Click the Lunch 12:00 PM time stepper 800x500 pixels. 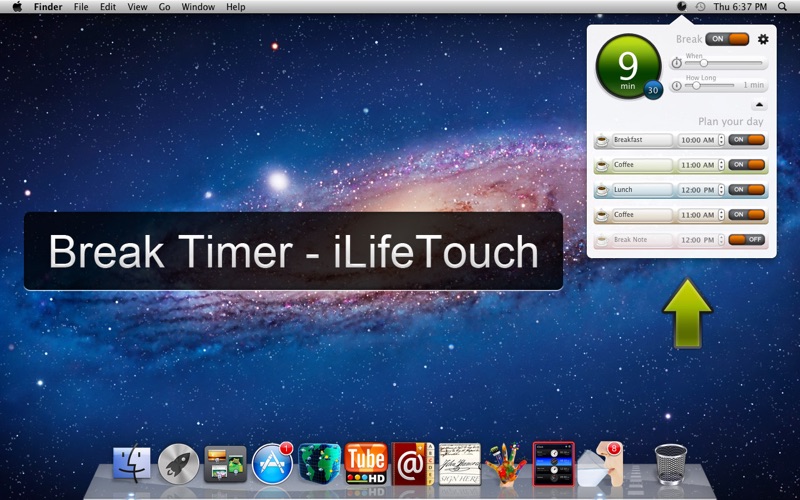click(x=721, y=190)
